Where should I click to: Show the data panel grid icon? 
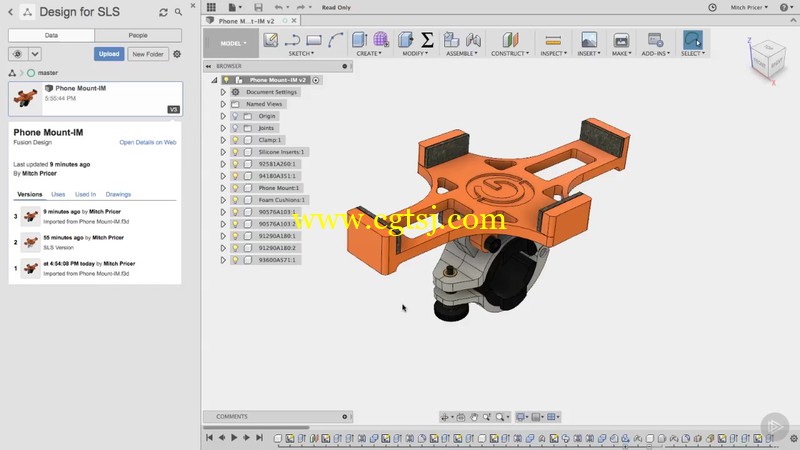(x=211, y=7)
